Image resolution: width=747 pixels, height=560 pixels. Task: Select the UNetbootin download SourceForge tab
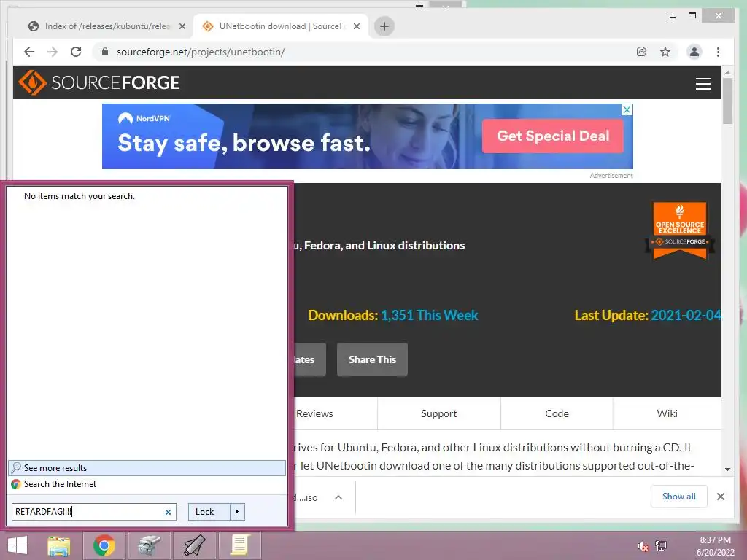[x=280, y=26]
